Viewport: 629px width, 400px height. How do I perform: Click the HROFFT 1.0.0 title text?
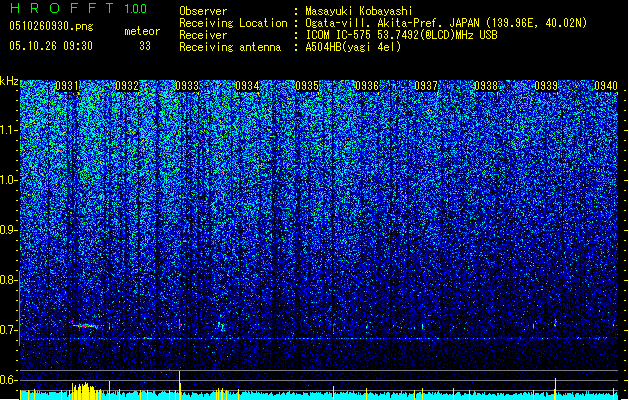78,8
